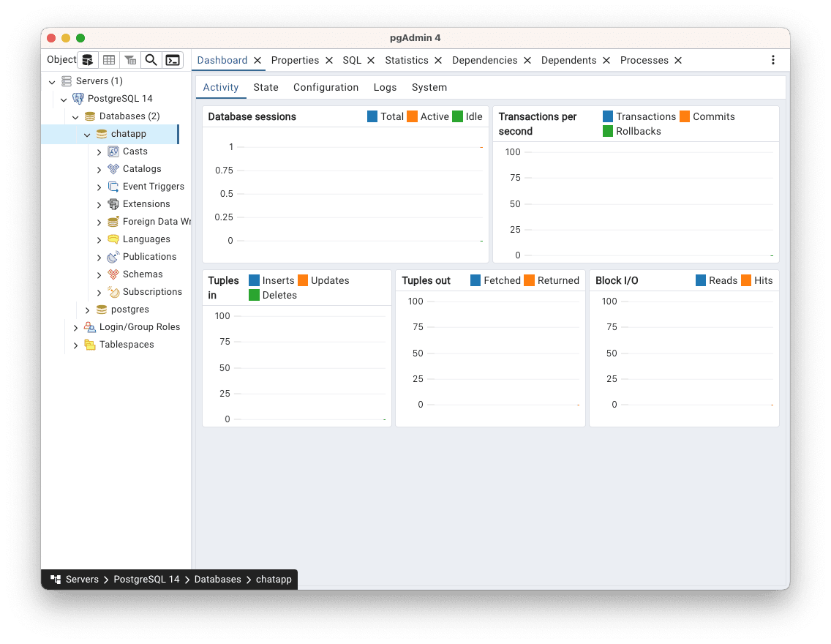Click PostgreSQL 14 in the breadcrumb bar
The width and height of the screenshot is (831, 644).
[x=146, y=580]
